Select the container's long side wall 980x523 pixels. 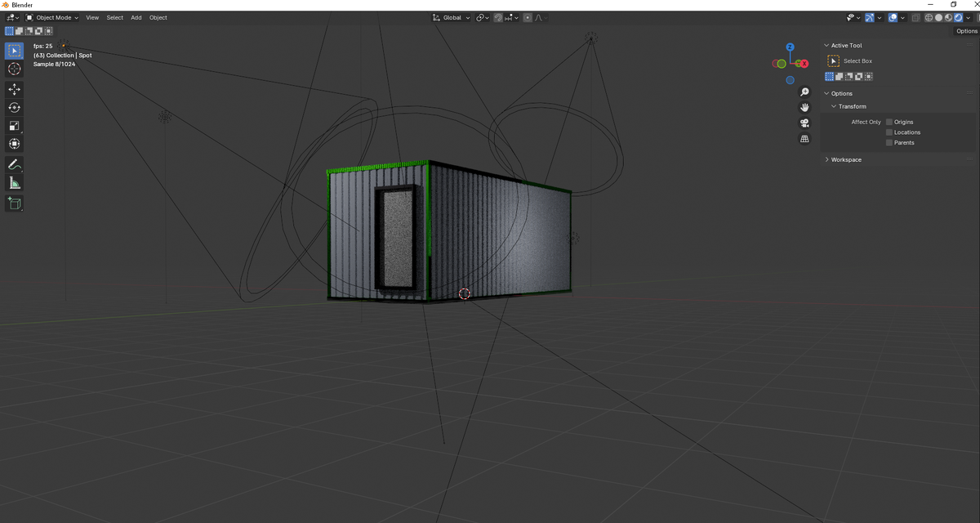pos(500,233)
